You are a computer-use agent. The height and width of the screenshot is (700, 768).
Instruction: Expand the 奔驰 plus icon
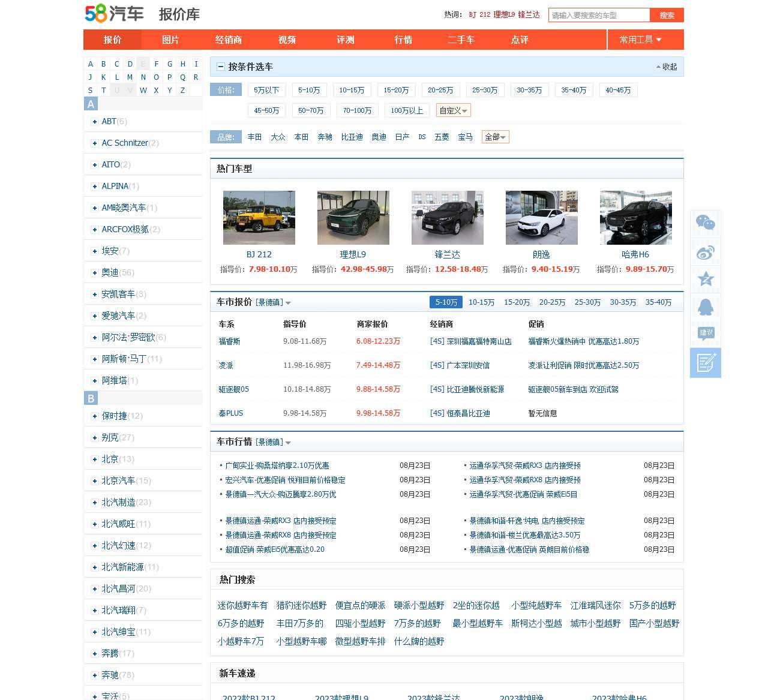[x=94, y=675]
